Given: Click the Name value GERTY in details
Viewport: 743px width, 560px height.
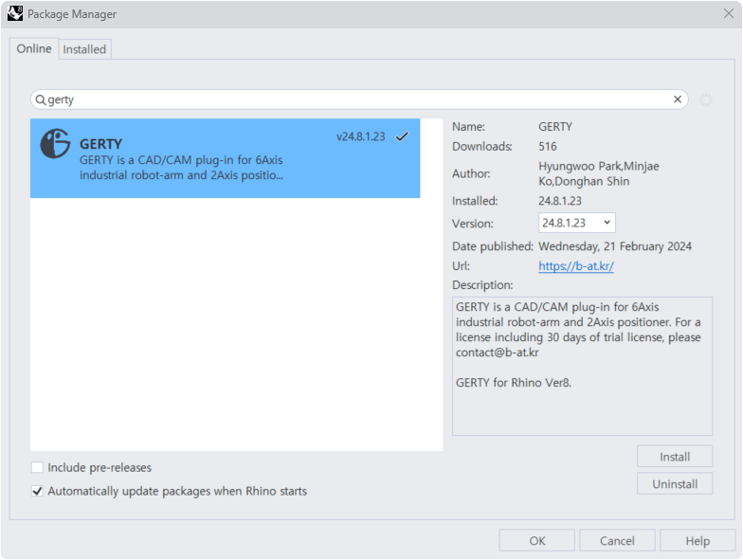Looking at the screenshot, I should click(555, 127).
